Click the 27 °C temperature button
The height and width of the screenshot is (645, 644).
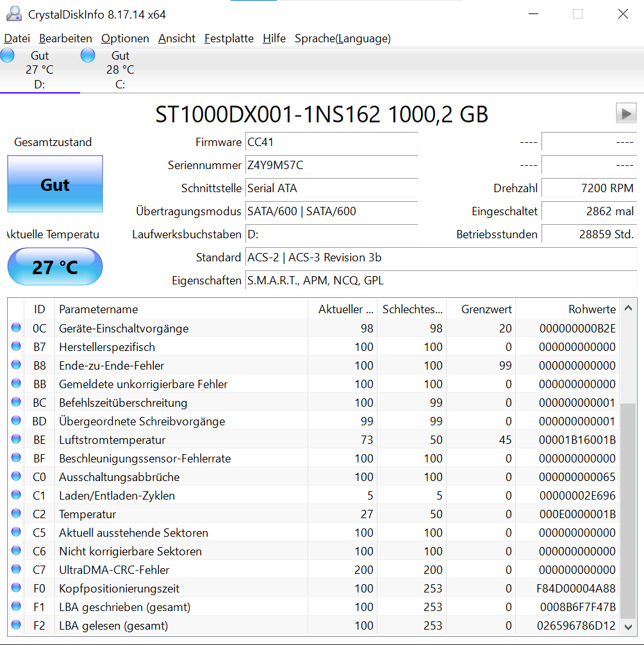tap(55, 266)
